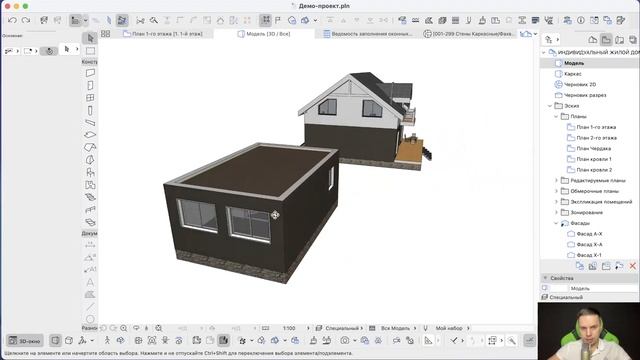Click the scissors trim icon in toolbar
Screen dimensions: 640x360
[x=140, y=20]
